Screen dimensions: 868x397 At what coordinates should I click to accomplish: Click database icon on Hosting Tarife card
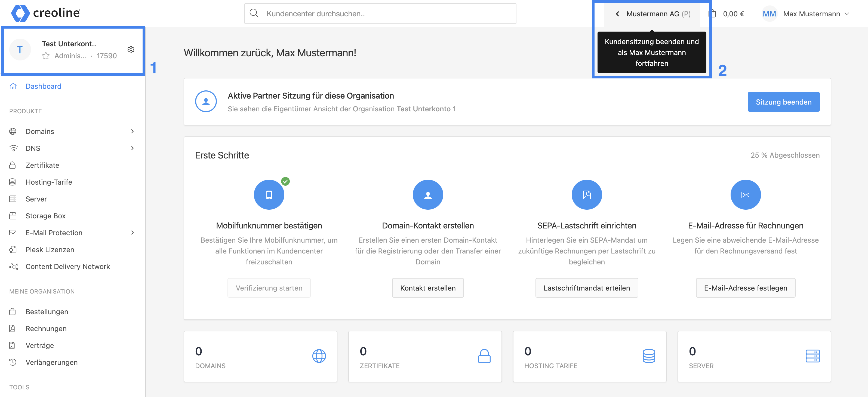pyautogui.click(x=649, y=356)
